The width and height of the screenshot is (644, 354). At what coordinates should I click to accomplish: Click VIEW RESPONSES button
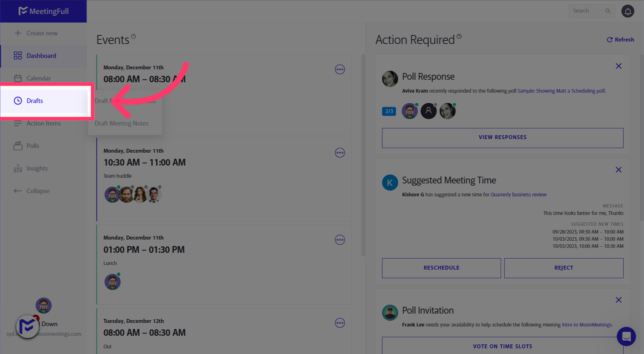tap(503, 138)
